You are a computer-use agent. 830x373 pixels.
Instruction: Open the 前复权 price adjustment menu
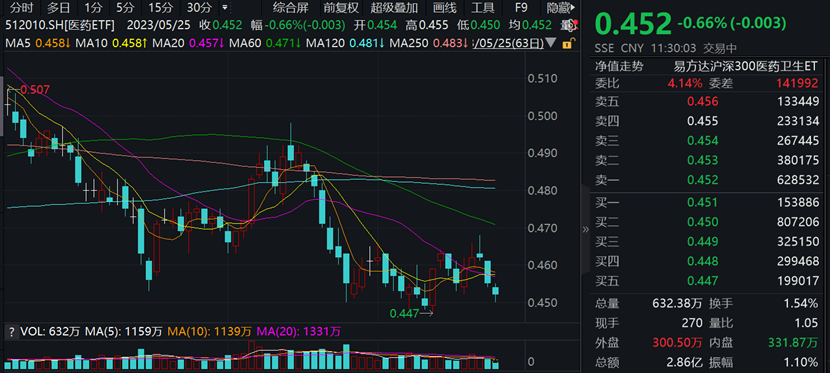(341, 7)
